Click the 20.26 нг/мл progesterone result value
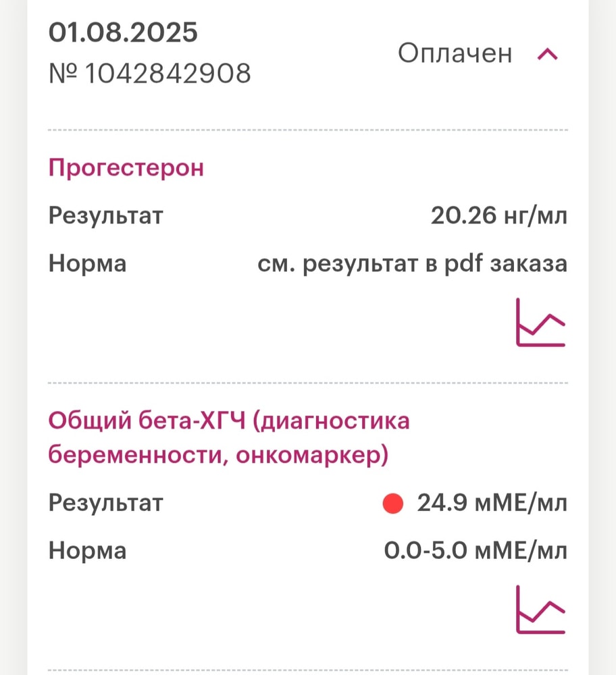 click(498, 217)
